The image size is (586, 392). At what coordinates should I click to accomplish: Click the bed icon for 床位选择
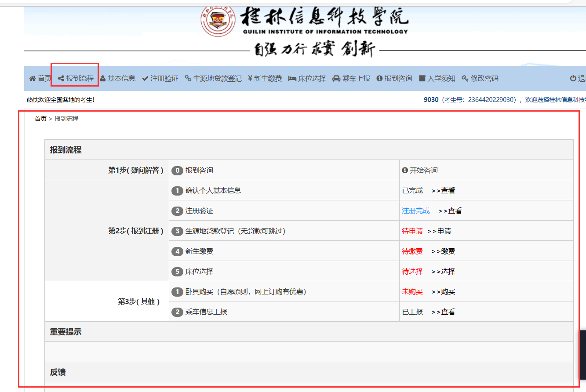pyautogui.click(x=292, y=79)
